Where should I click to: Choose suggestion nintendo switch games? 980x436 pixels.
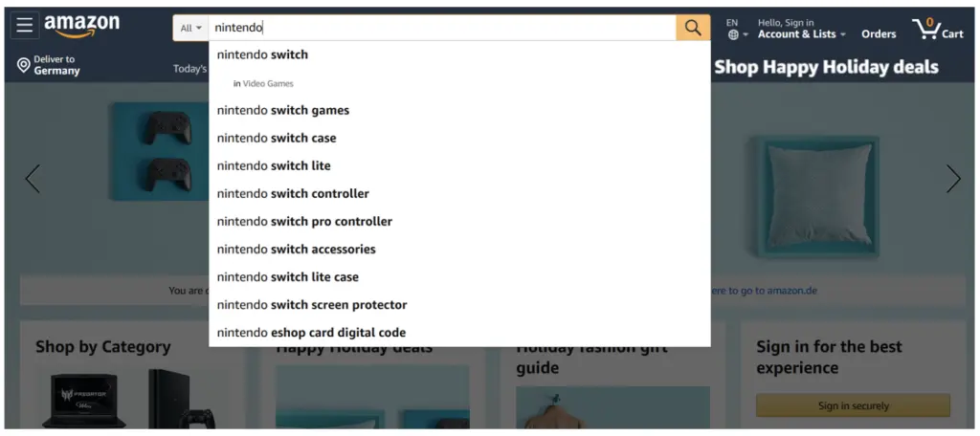click(x=283, y=110)
